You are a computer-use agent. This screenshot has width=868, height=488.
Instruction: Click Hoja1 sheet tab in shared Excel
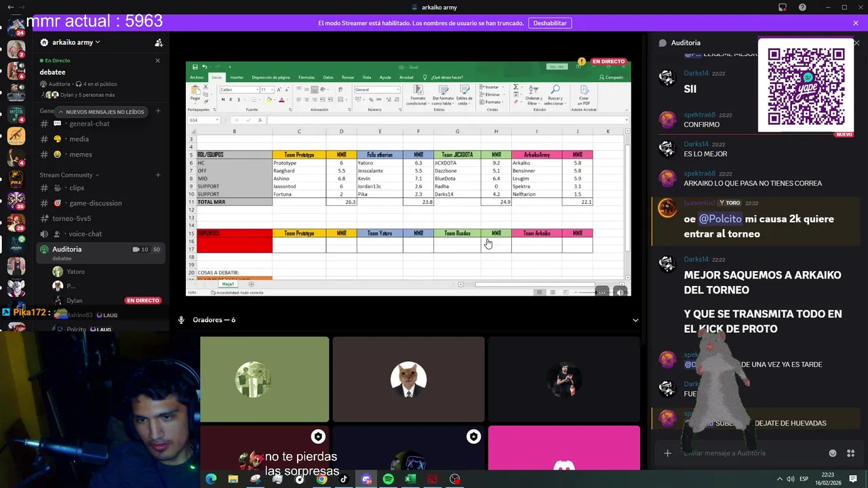[228, 284]
